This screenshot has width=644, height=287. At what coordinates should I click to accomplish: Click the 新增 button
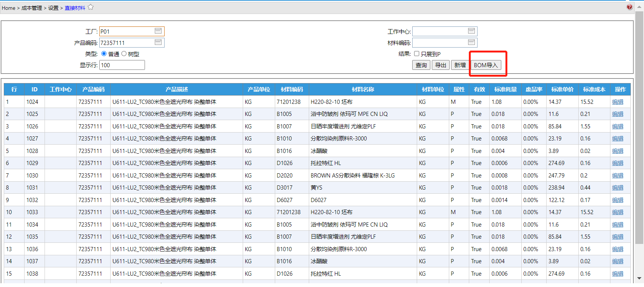coord(460,65)
